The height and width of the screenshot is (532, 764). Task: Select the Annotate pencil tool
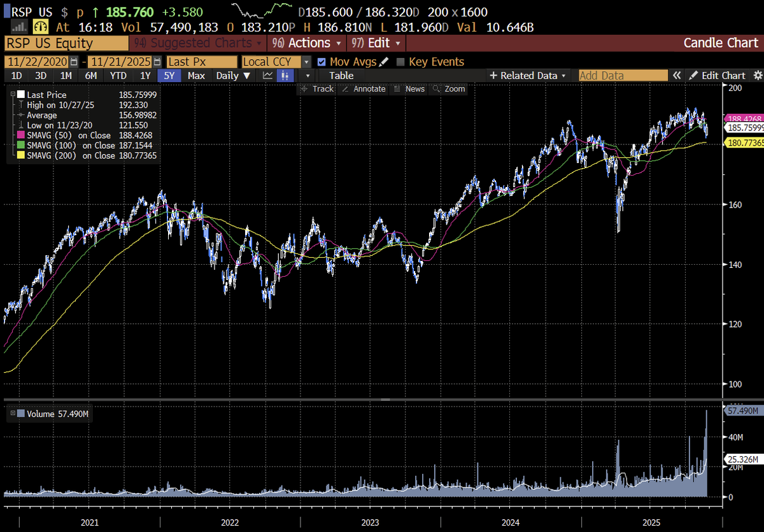click(364, 89)
